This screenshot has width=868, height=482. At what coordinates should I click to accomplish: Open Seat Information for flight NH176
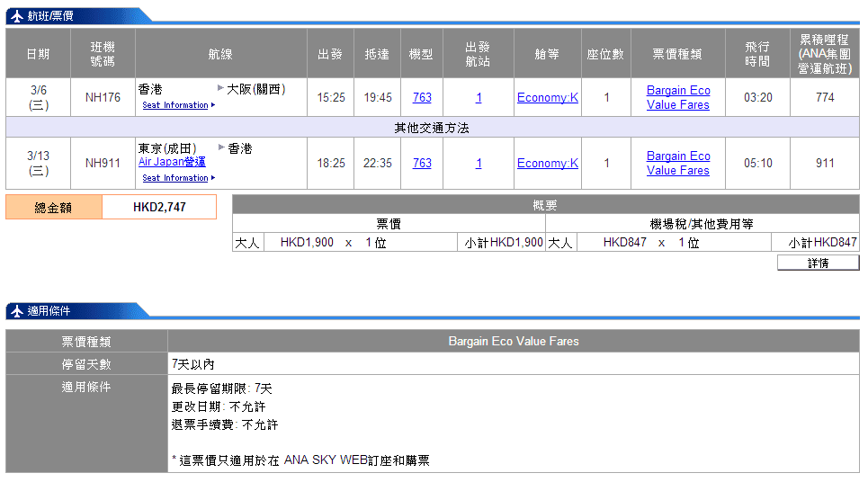coord(175,105)
